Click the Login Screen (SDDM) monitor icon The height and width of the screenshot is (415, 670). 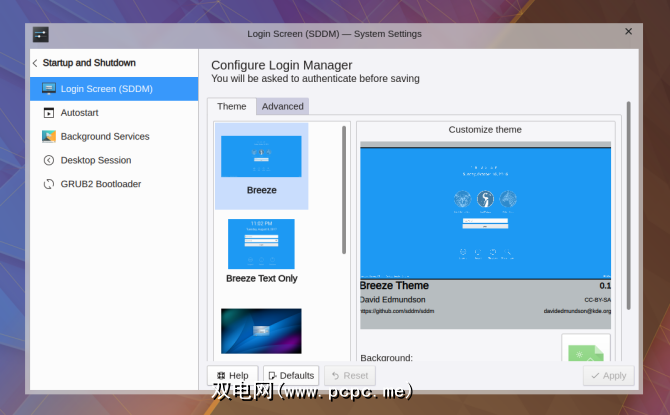pyautogui.click(x=49, y=88)
